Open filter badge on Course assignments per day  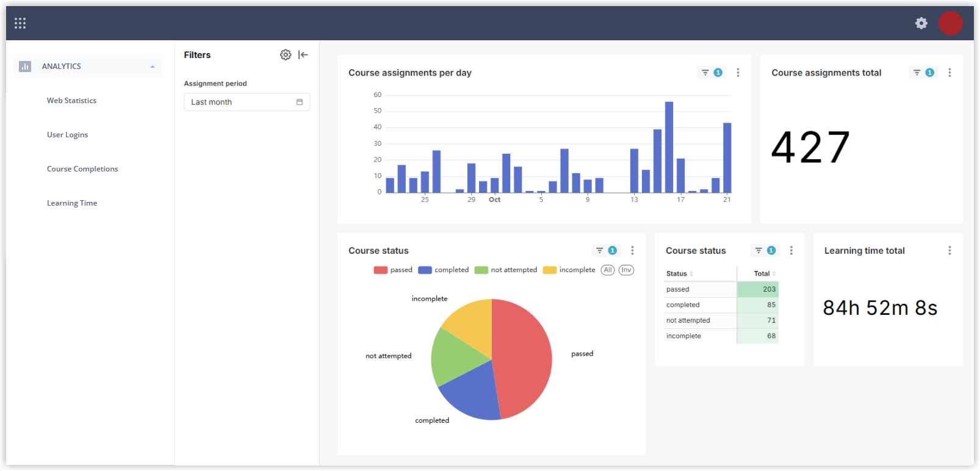click(x=712, y=73)
